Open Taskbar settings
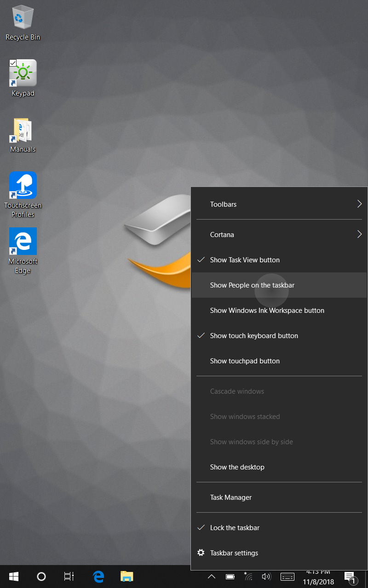Image resolution: width=368 pixels, height=588 pixels. 234,553
